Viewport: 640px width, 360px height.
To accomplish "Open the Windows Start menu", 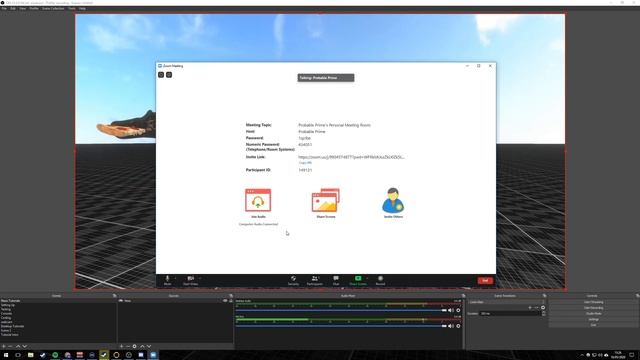I will tap(6, 355).
